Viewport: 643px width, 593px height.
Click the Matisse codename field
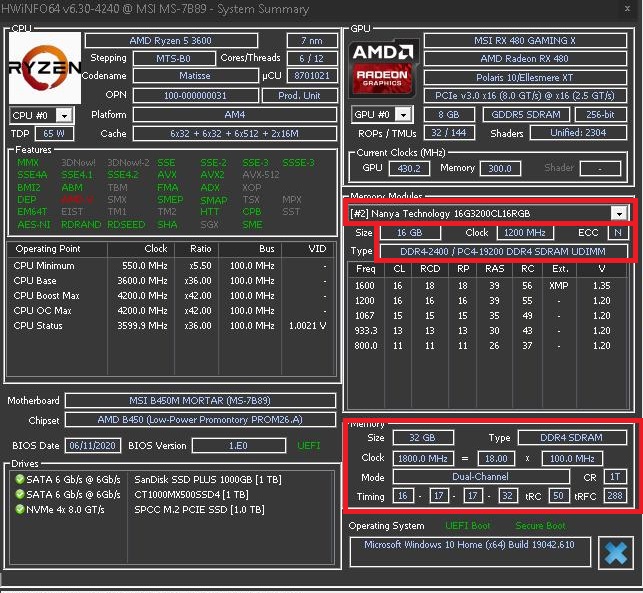coord(195,76)
